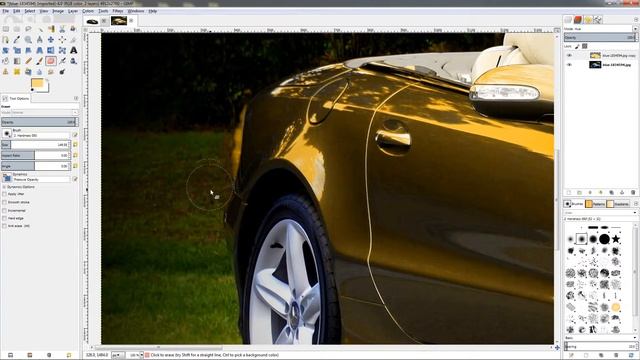This screenshot has height=360, width=640.
Task: Open the Layer menu
Action: coord(73,11)
